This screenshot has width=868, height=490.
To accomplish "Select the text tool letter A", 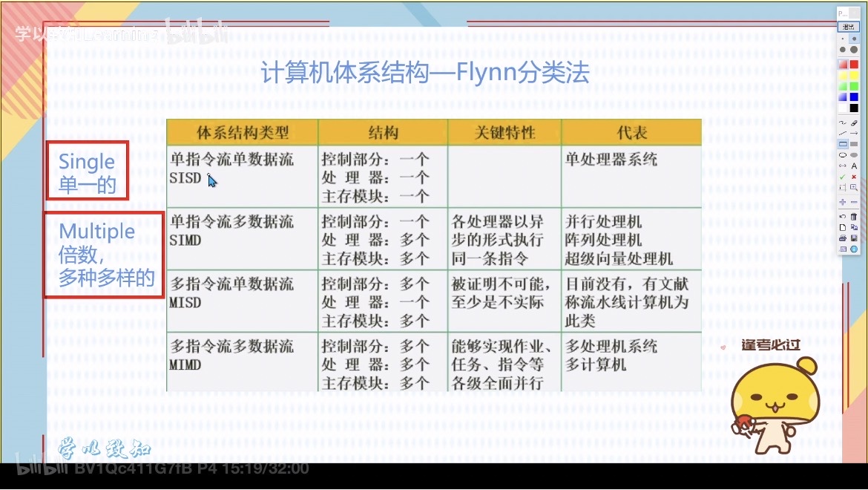I will [x=854, y=166].
